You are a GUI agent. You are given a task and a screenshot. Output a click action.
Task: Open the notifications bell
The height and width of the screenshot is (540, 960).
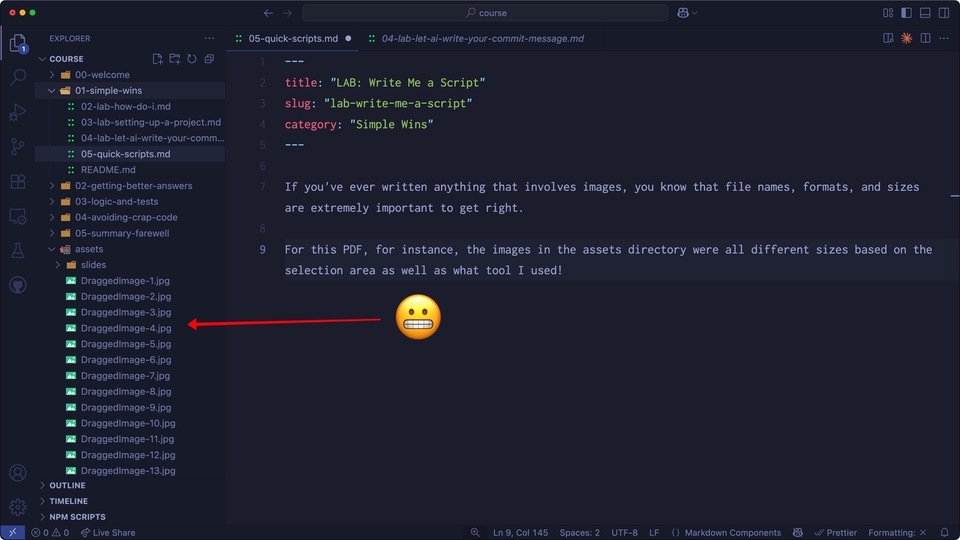coord(945,533)
